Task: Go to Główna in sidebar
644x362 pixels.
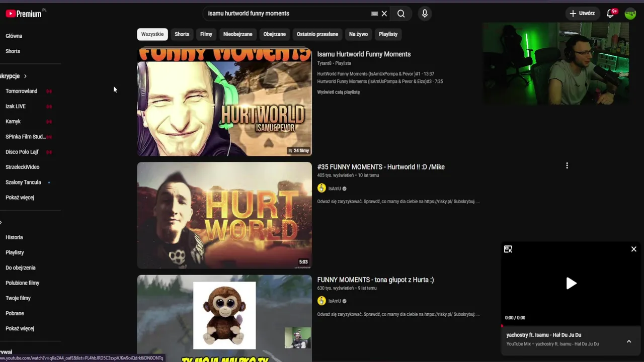Action: (14, 36)
